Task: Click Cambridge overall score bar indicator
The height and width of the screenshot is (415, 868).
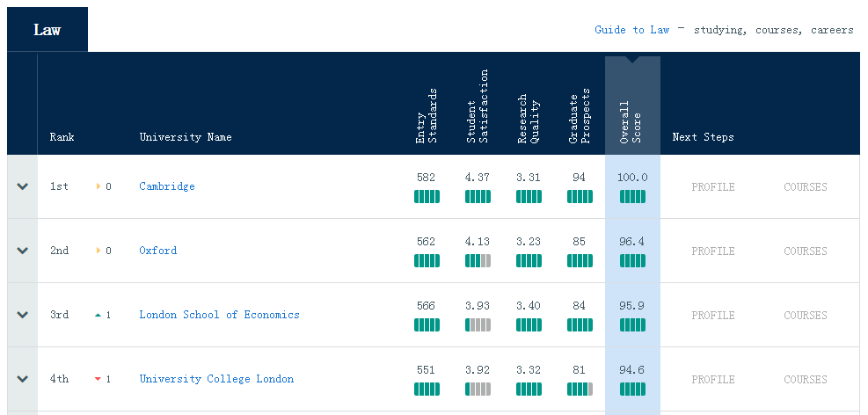Action: 632,196
